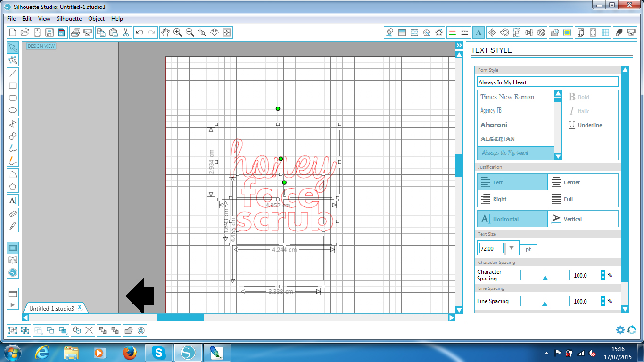
Task: Click the Open file folder icon
Action: [x=25, y=33]
